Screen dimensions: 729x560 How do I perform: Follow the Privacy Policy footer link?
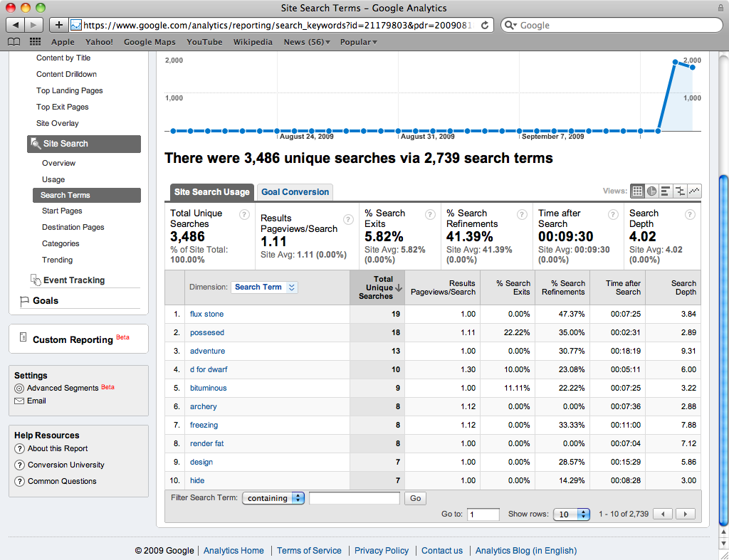pyautogui.click(x=382, y=551)
